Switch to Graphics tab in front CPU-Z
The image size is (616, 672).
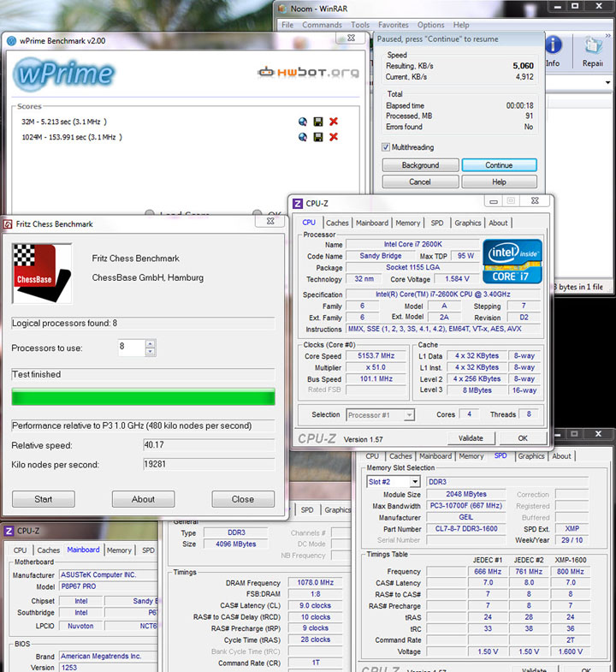[x=468, y=223]
